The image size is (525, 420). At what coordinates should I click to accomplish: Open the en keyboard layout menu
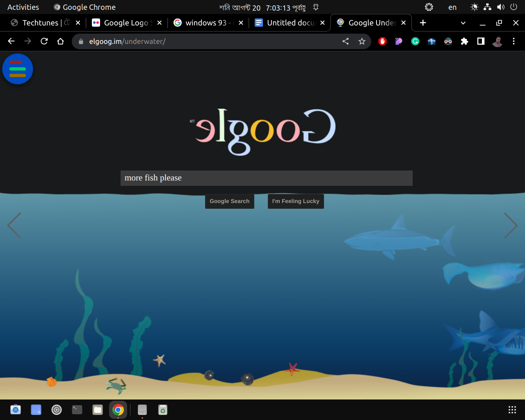[452, 7]
